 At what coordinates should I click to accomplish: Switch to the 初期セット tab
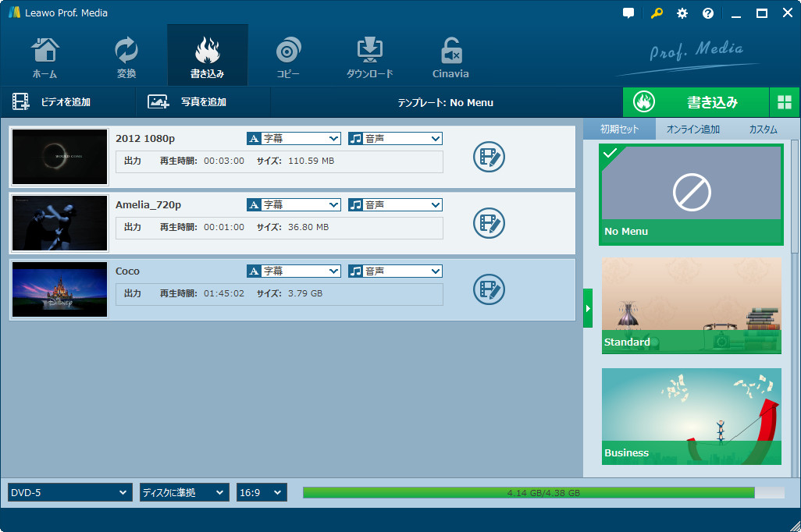click(x=619, y=129)
